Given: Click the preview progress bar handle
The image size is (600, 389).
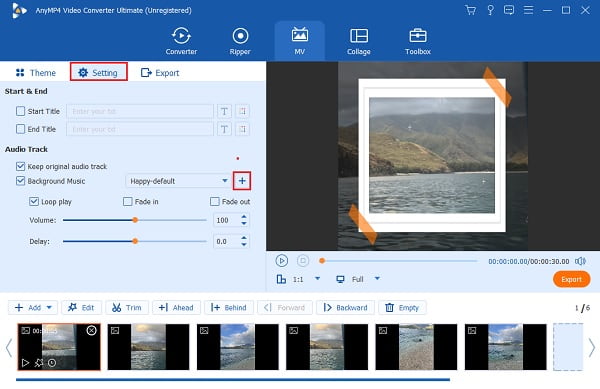Looking at the screenshot, I should click(322, 261).
